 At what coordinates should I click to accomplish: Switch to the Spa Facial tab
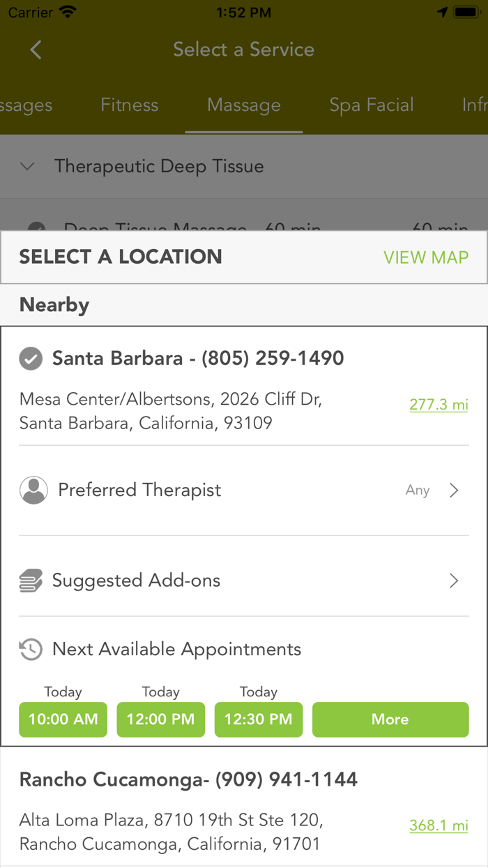point(372,105)
